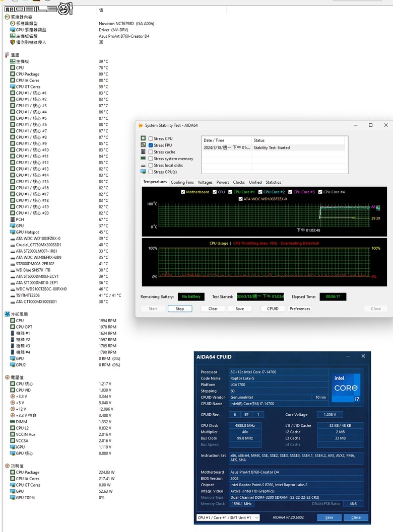393x532 pixels.
Task: Click the Stress local disks icon
Action: (x=143, y=165)
